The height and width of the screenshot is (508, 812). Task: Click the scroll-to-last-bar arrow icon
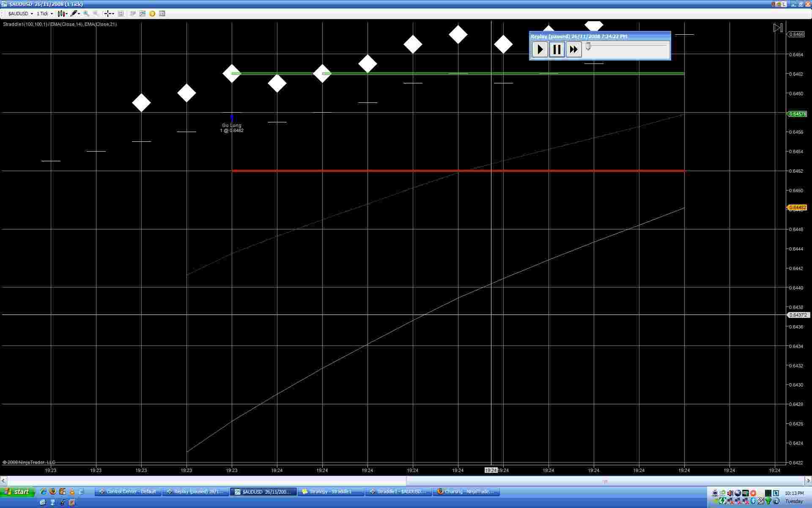pos(778,28)
